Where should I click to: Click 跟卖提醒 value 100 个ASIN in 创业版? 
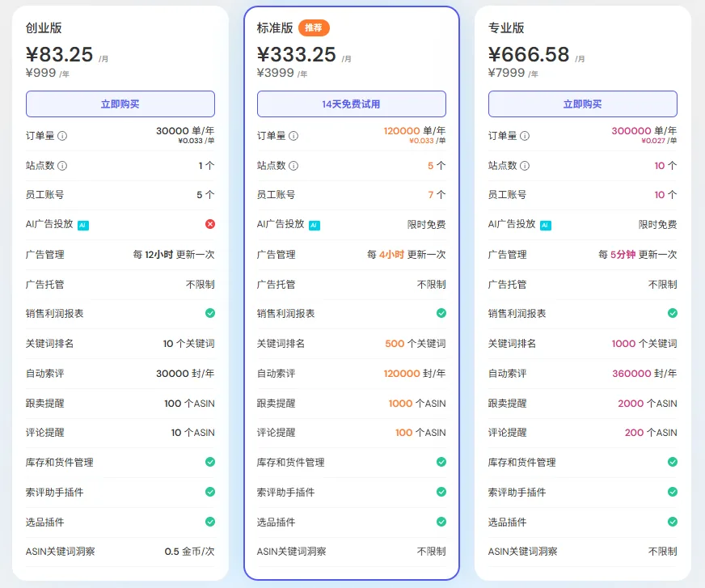pyautogui.click(x=189, y=404)
